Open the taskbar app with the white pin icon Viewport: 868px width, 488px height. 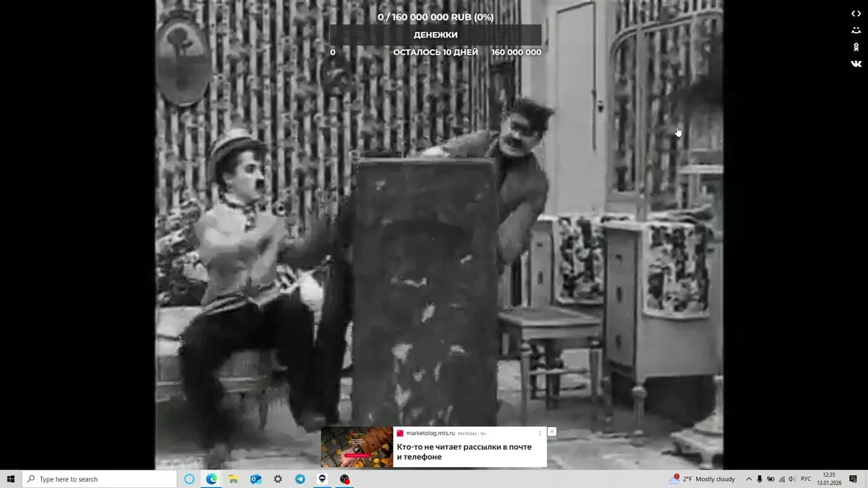pos(322,479)
